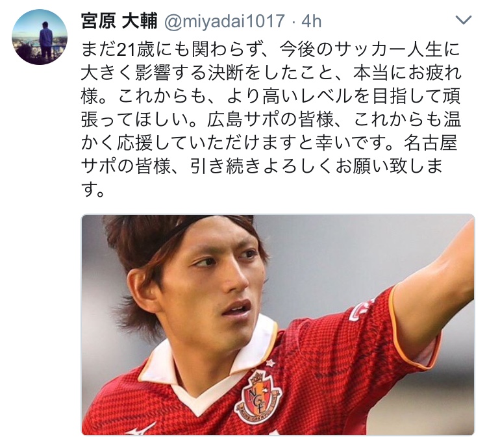Visit the @miyadai1017 handle link
The width and height of the screenshot is (487, 448).
[225, 21]
